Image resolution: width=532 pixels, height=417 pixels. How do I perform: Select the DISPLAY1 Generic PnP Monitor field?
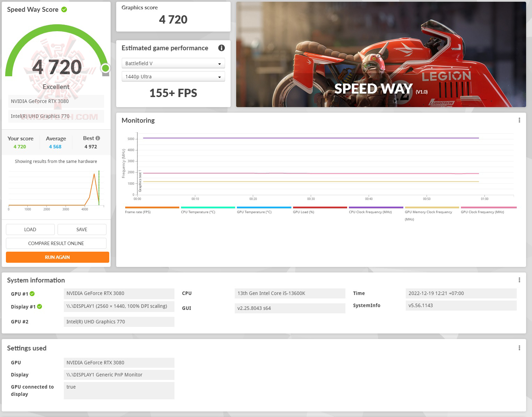coord(119,375)
